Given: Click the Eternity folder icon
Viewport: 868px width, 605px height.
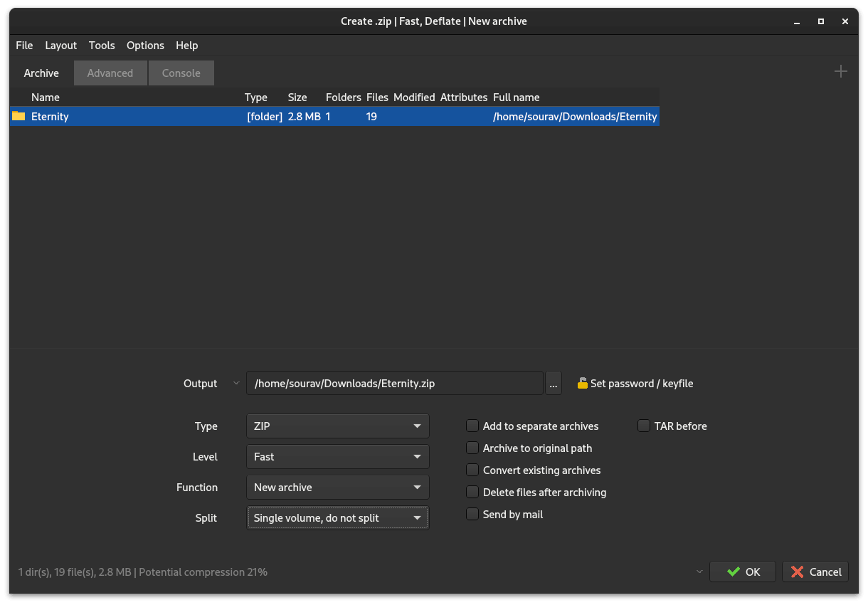Looking at the screenshot, I should click(18, 116).
